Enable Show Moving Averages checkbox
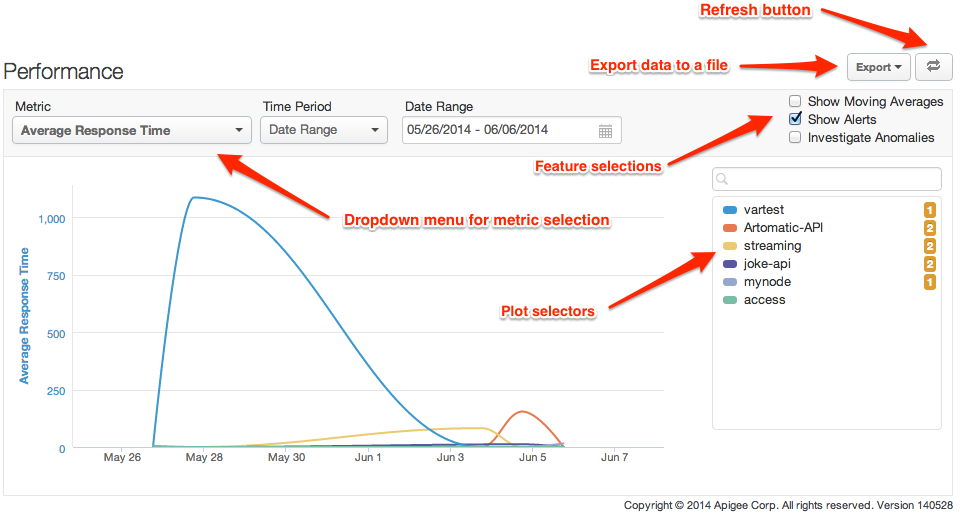This screenshot has height=520, width=966. (795, 101)
